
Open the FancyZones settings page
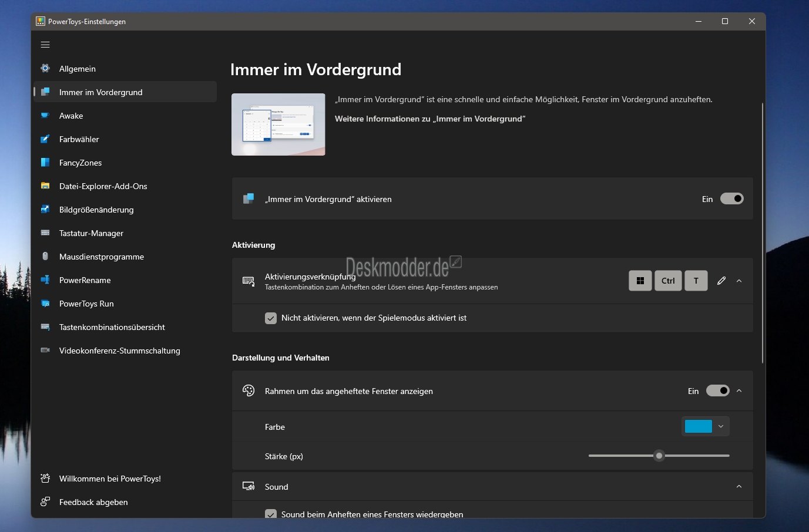[x=125, y=163]
